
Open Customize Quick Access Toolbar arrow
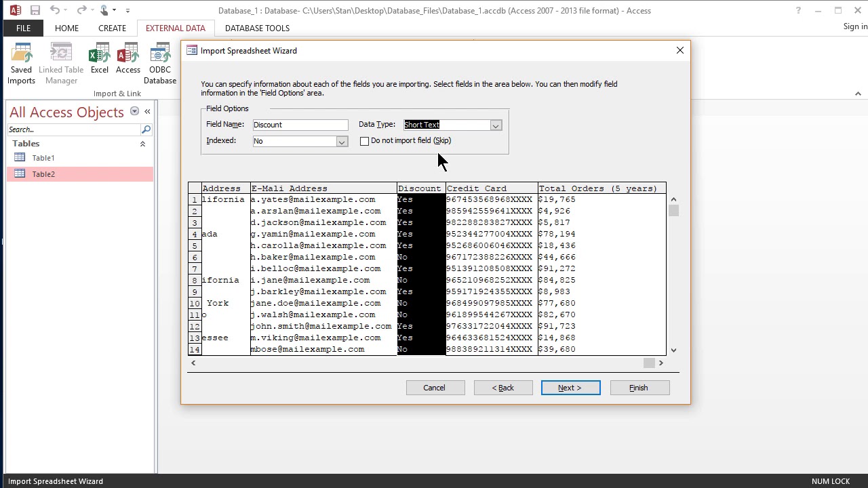pos(127,10)
